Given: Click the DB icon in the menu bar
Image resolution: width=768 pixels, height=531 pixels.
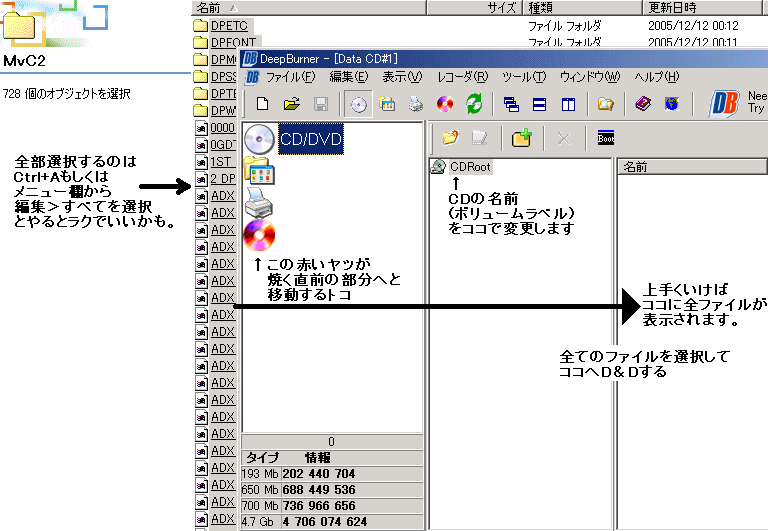Looking at the screenshot, I should [252, 77].
